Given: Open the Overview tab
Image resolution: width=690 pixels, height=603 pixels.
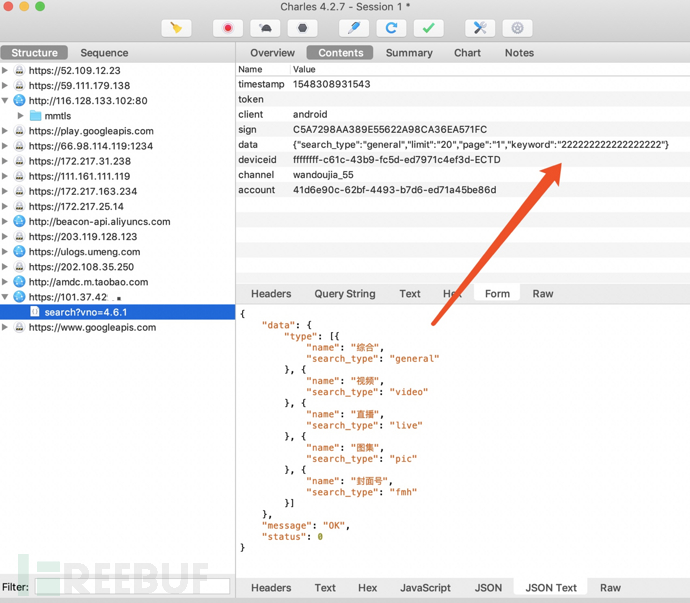Looking at the screenshot, I should click(x=272, y=53).
